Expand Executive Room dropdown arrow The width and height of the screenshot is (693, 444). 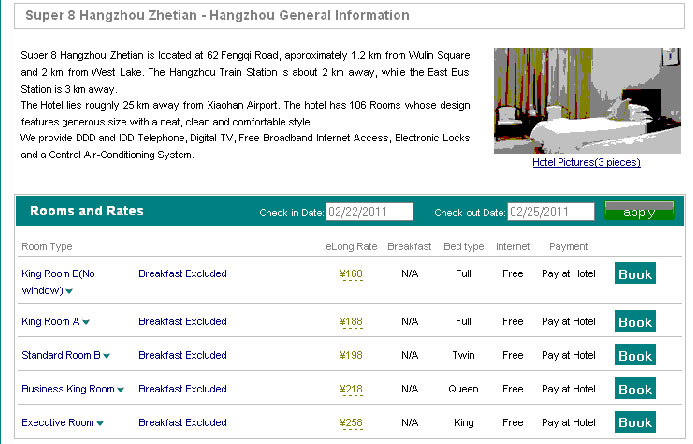click(x=100, y=423)
